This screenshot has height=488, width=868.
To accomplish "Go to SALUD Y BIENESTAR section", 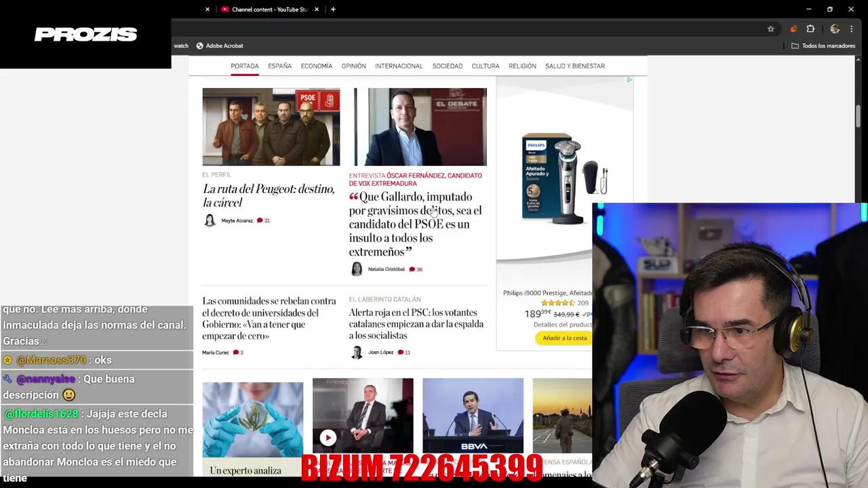I will click(x=575, y=66).
